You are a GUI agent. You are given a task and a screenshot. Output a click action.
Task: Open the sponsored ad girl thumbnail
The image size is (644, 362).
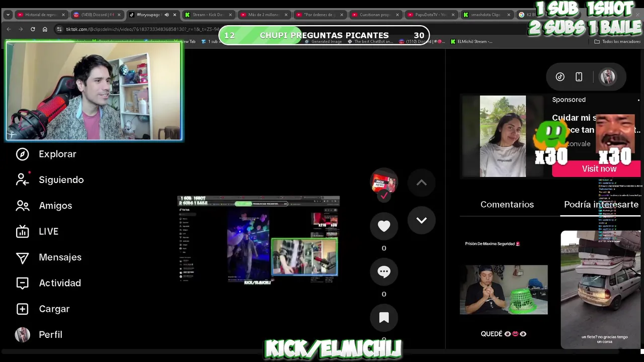[503, 136]
